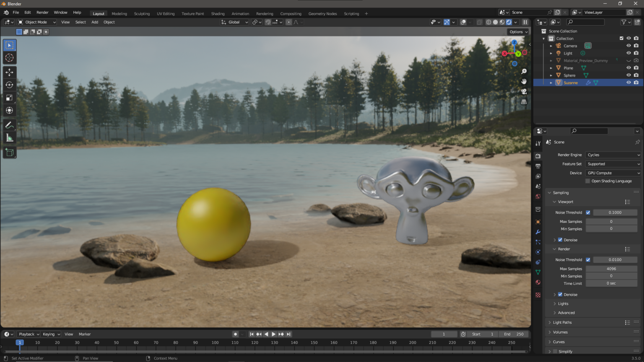Toggle Denoise for viewport sampling
The width and height of the screenshot is (644, 362).
pos(561,240)
